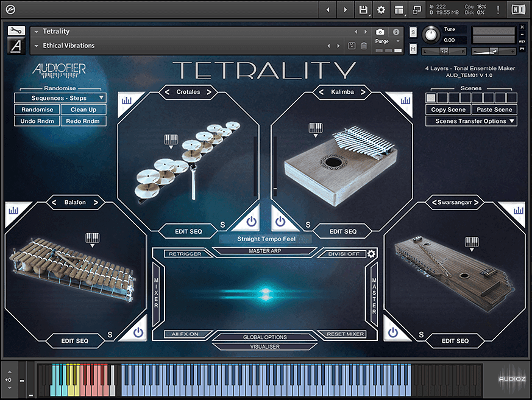The width and height of the screenshot is (532, 400).
Task: Select the previous Kalimba instrument arrow
Action: pos(321,92)
